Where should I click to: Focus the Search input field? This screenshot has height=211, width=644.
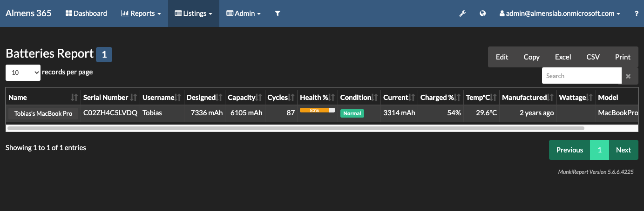point(582,76)
